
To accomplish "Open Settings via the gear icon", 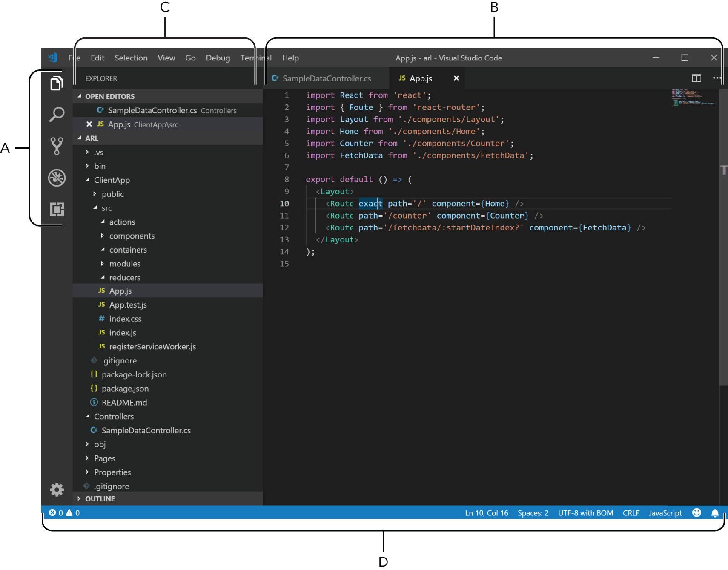I will (57, 489).
